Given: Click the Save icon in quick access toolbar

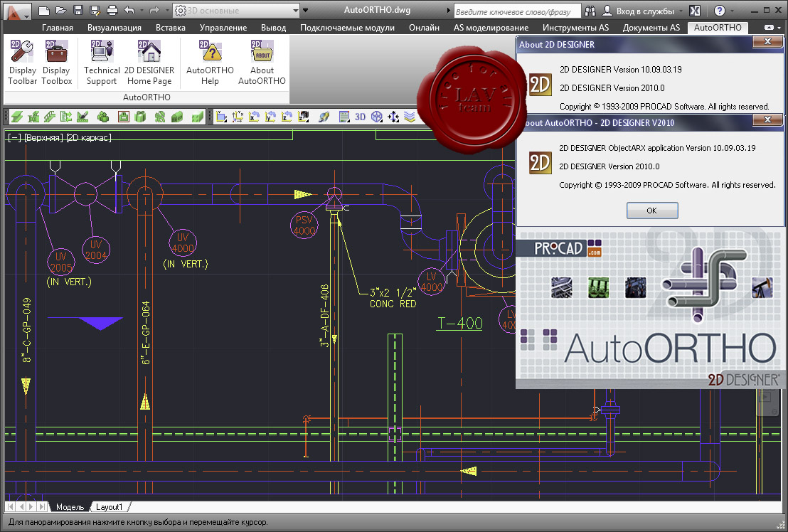Looking at the screenshot, I should tap(78, 10).
